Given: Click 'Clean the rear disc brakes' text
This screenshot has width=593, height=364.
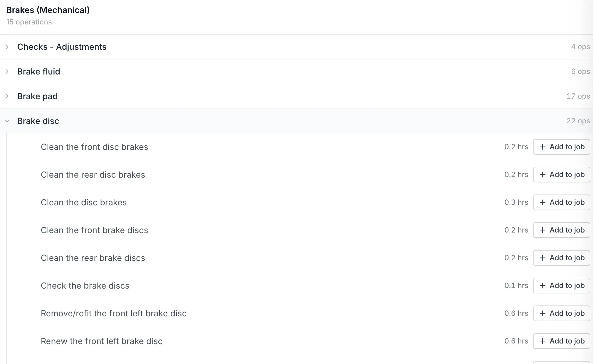Looking at the screenshot, I should 93,175.
